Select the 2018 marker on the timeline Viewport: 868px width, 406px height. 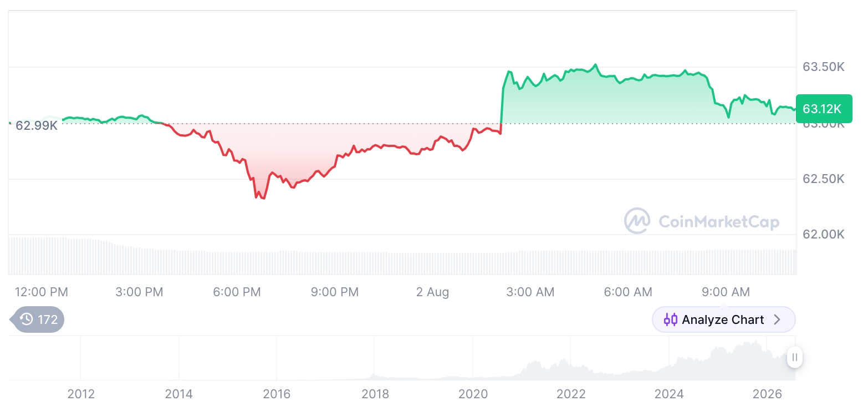tap(375, 394)
